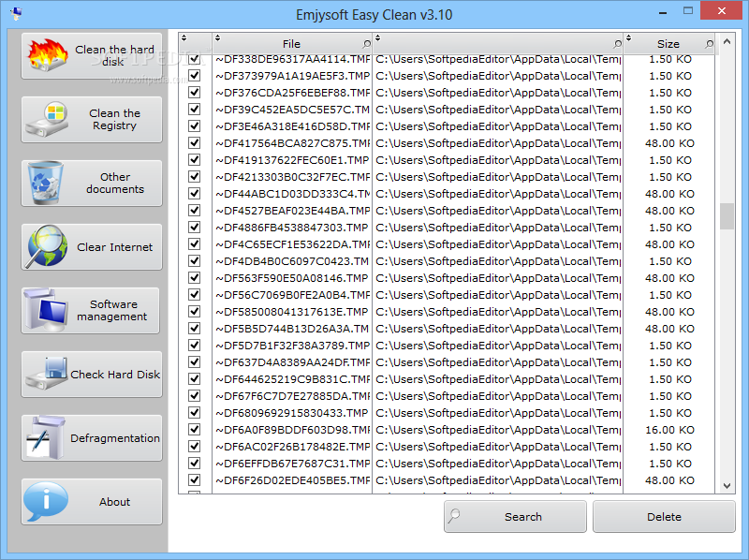
Task: Open Check Hard Disk section
Action: point(92,375)
